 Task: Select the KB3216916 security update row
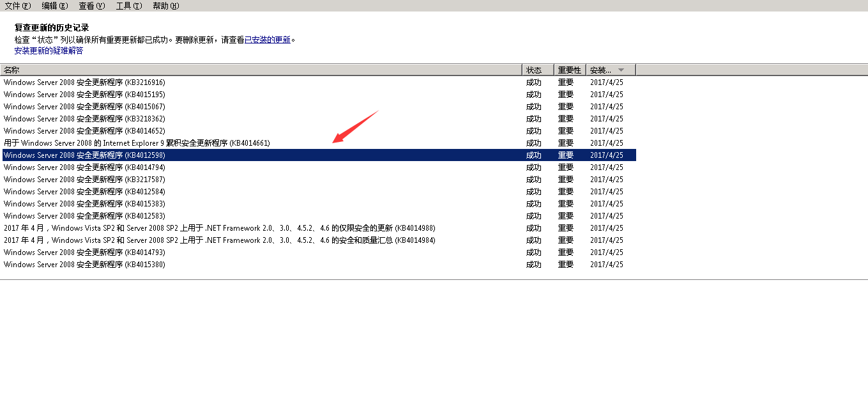[x=84, y=82]
